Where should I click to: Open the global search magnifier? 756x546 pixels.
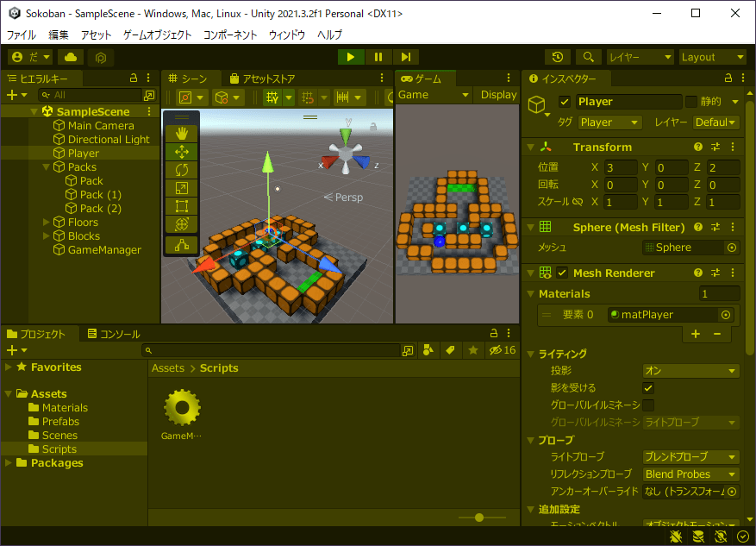click(x=588, y=57)
